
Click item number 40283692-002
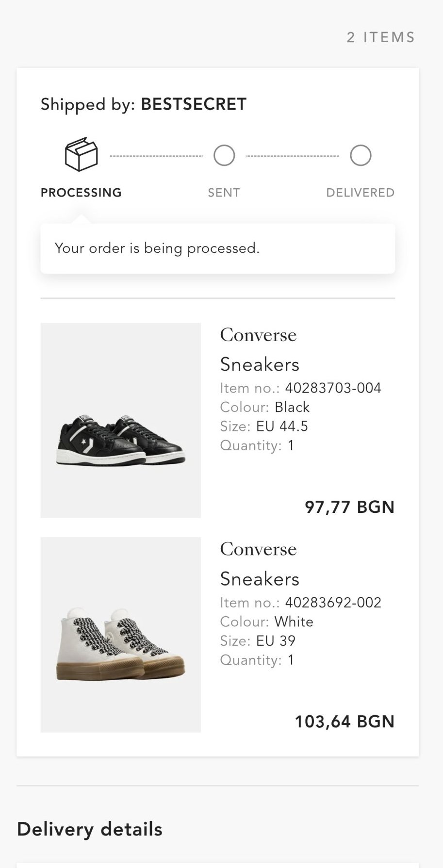pyautogui.click(x=333, y=603)
